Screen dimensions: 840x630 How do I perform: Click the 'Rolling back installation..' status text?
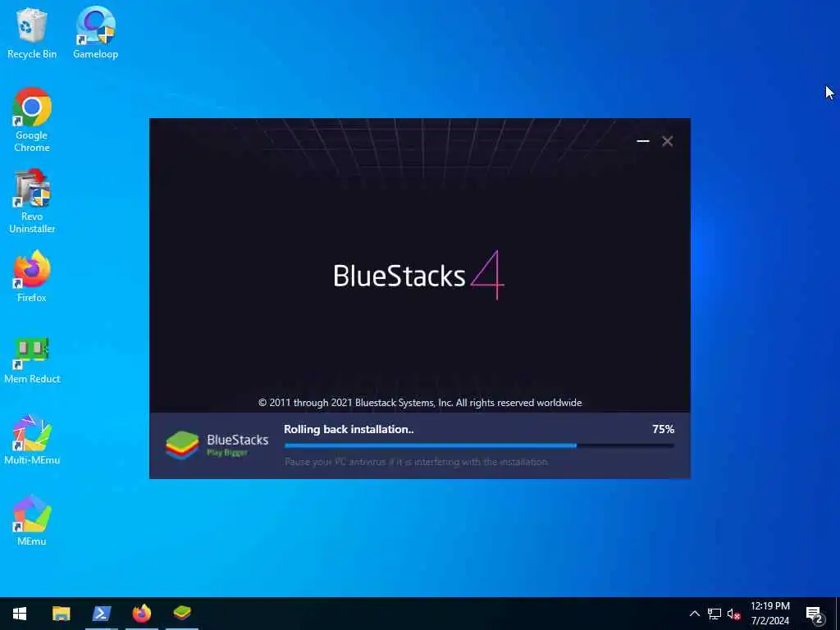(349, 429)
